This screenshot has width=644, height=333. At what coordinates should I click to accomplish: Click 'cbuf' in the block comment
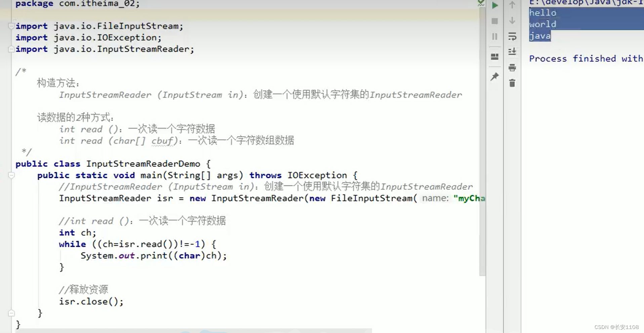pos(162,141)
